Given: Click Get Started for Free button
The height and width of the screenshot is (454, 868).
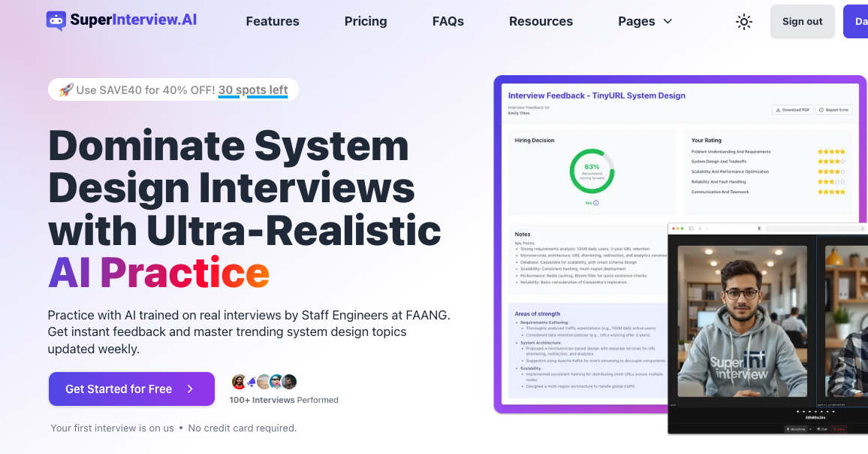Looking at the screenshot, I should pos(131,389).
